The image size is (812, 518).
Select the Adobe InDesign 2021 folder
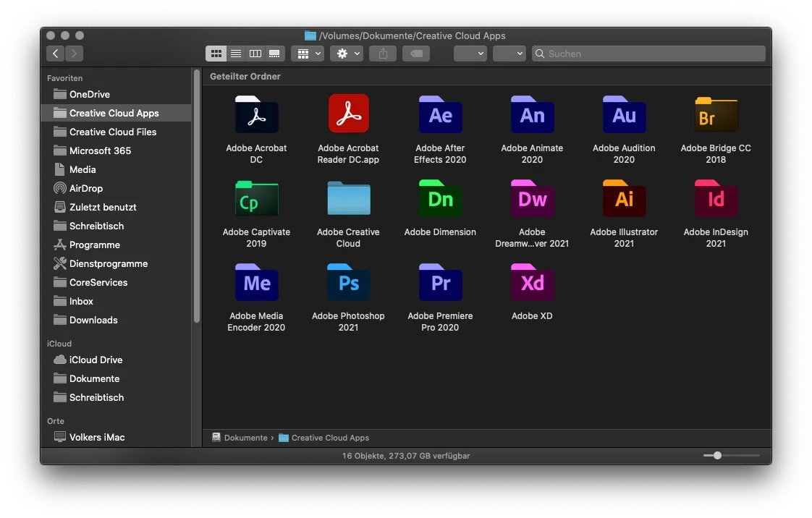pyautogui.click(x=716, y=199)
